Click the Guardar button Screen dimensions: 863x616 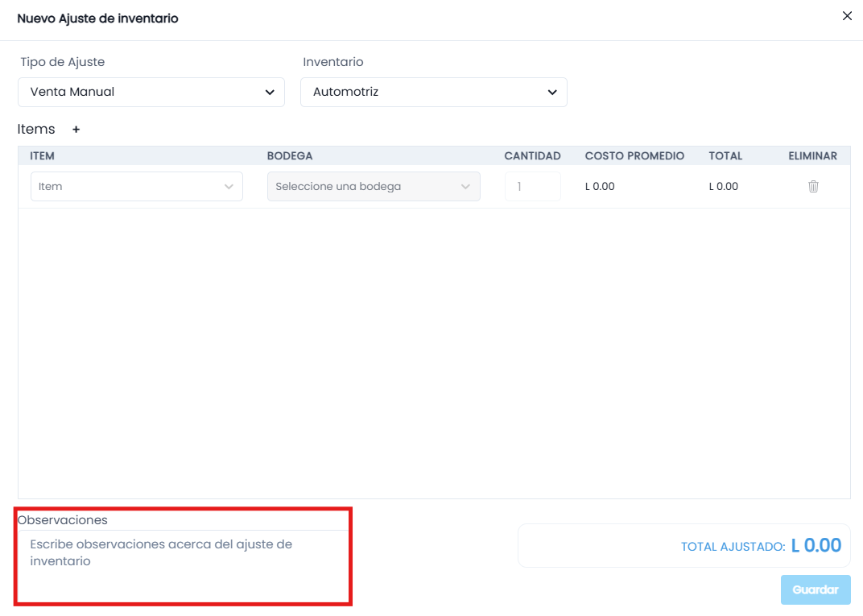click(816, 589)
